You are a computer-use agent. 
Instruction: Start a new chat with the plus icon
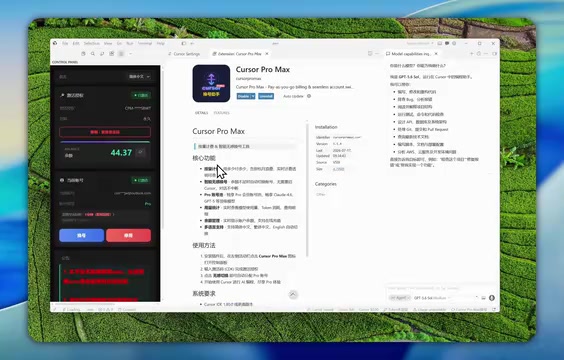[x=472, y=54]
